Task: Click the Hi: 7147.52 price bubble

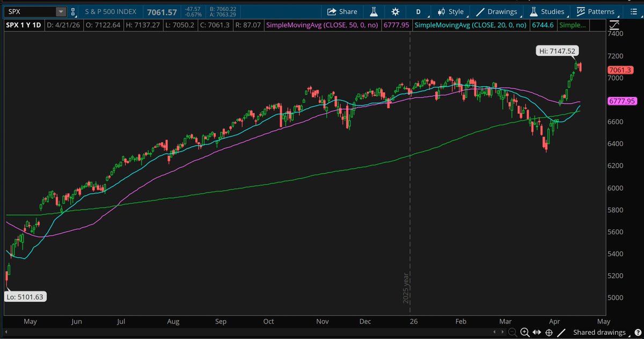Action: pyautogui.click(x=557, y=51)
